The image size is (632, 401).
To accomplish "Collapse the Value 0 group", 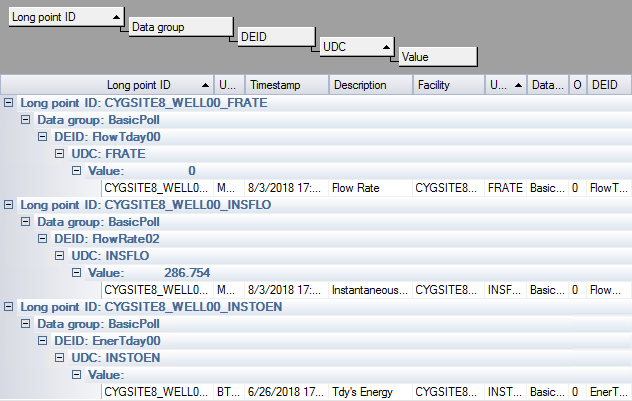I will click(76, 170).
